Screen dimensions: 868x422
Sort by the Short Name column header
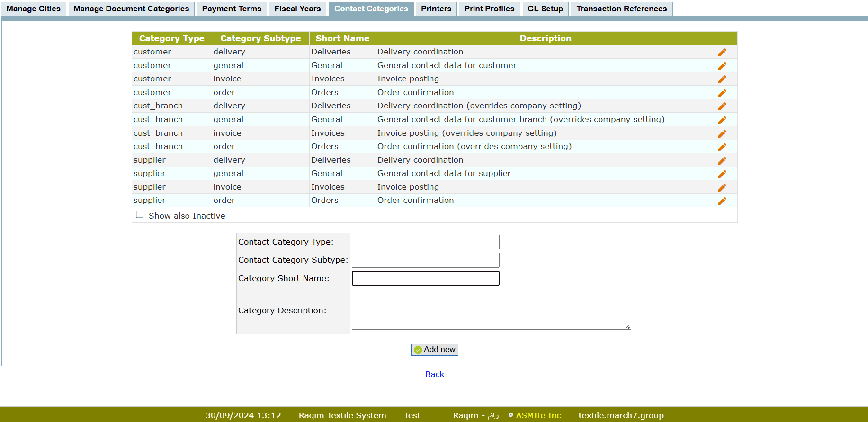(342, 38)
